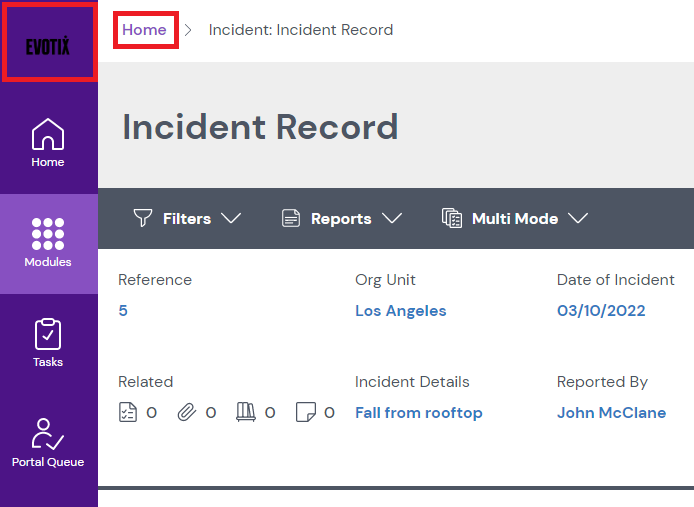Screen dimensions: 694x507
Task: Expand the Multi Mode dropdown
Action: (x=515, y=218)
